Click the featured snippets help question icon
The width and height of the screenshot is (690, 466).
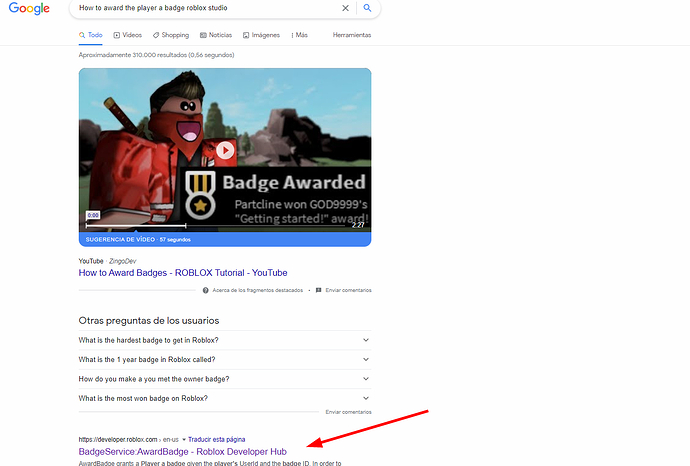coord(206,290)
